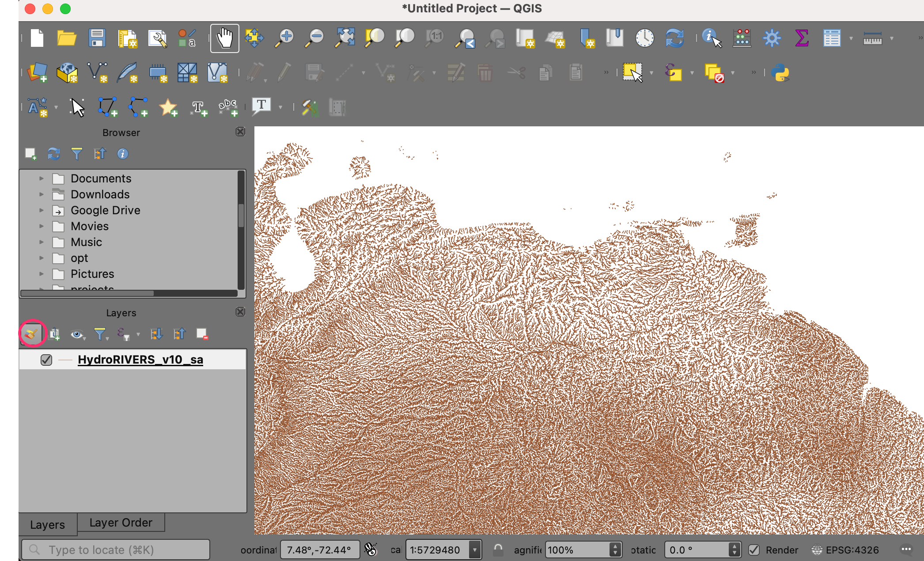
Task: Open the attribute table icon
Action: [831, 38]
